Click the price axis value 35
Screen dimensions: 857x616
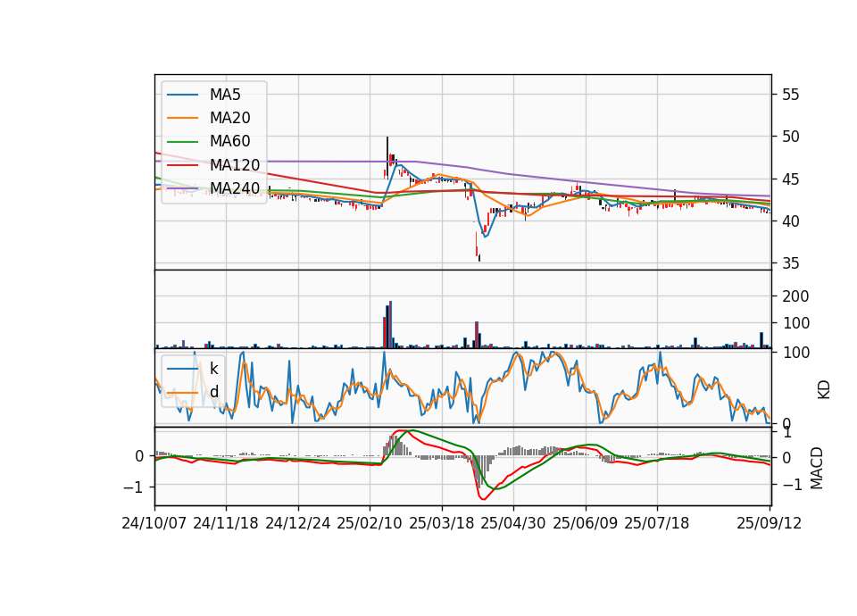pos(790,263)
